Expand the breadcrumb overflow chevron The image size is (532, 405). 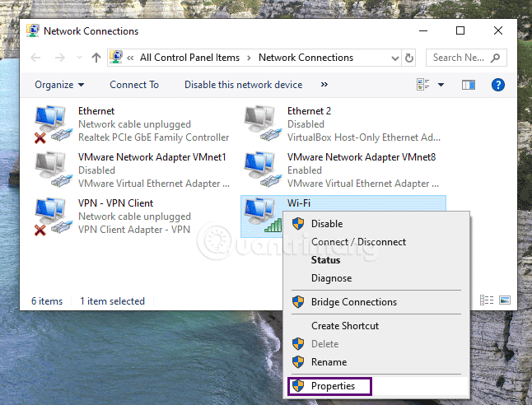pyautogui.click(x=130, y=58)
